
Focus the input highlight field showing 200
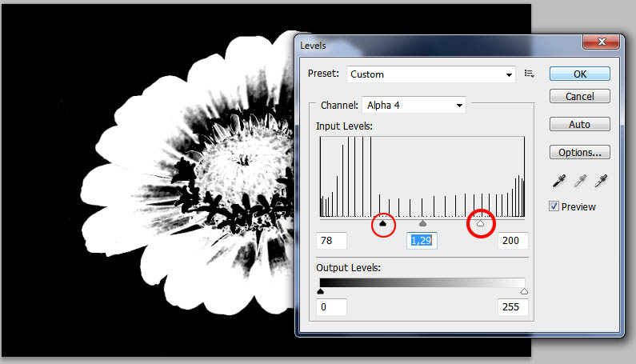click(513, 241)
